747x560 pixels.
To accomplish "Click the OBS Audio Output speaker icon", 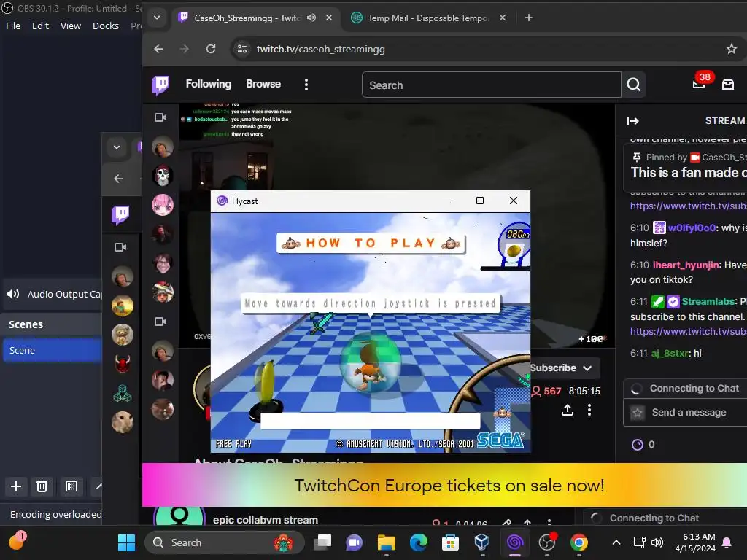I will [13, 294].
